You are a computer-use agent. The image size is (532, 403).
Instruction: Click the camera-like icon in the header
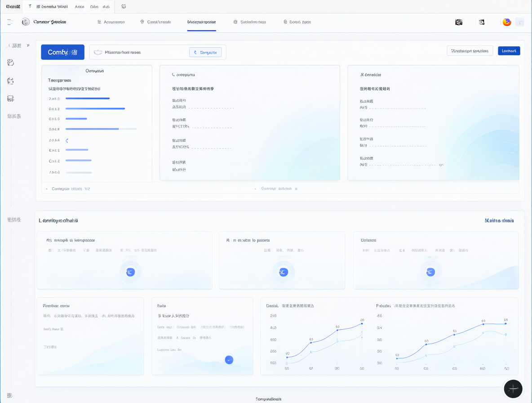459,22
